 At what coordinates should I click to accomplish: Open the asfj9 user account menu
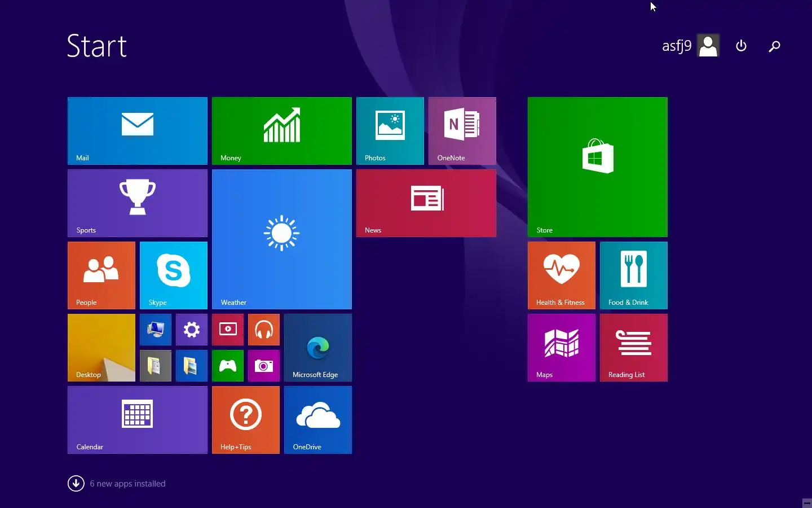click(690, 46)
